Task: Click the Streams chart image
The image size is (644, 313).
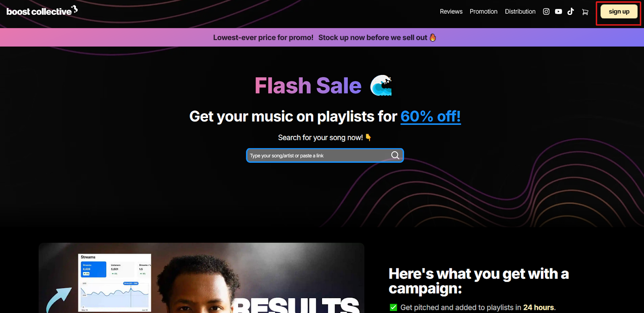Action: pyautogui.click(x=115, y=283)
